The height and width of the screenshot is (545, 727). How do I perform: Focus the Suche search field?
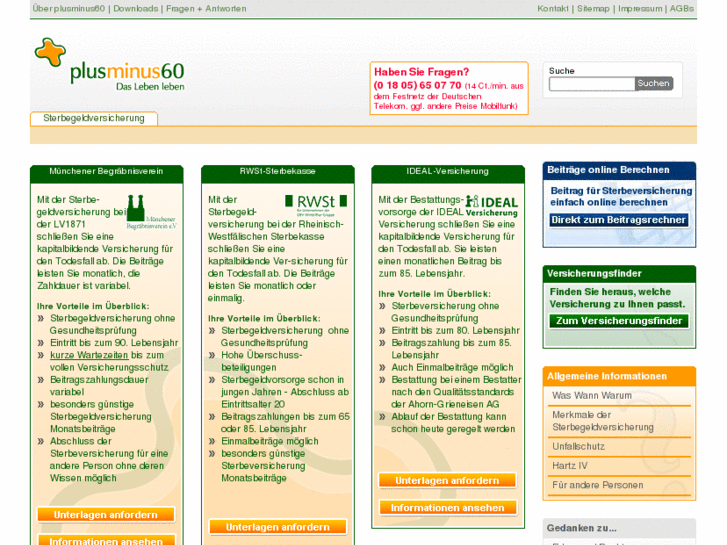coord(592,84)
